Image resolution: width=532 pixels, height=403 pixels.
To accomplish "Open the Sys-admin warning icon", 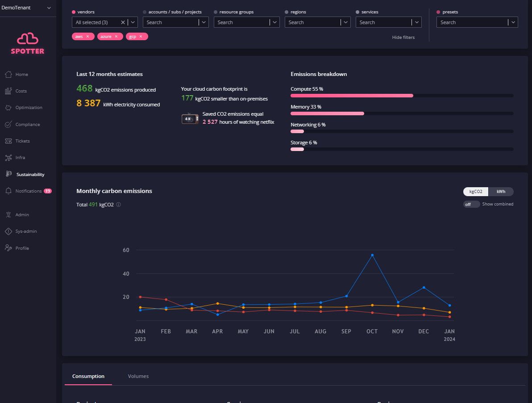I will tap(8, 231).
